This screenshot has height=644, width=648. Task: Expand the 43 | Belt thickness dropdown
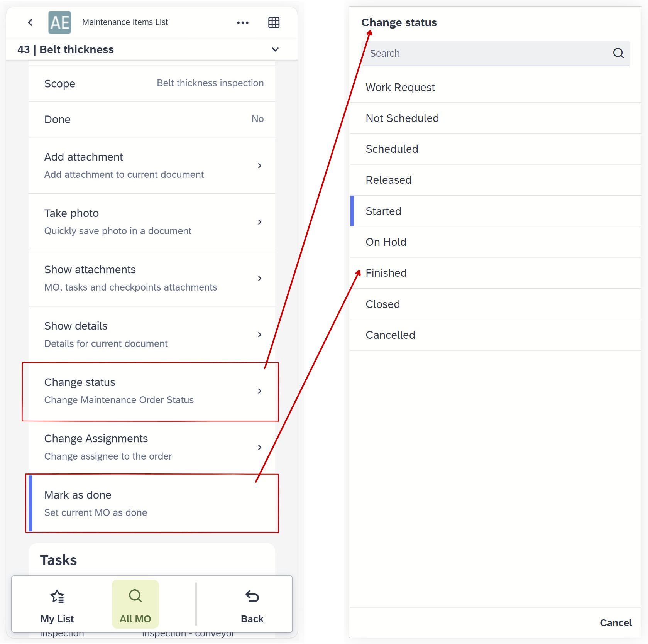tap(275, 50)
